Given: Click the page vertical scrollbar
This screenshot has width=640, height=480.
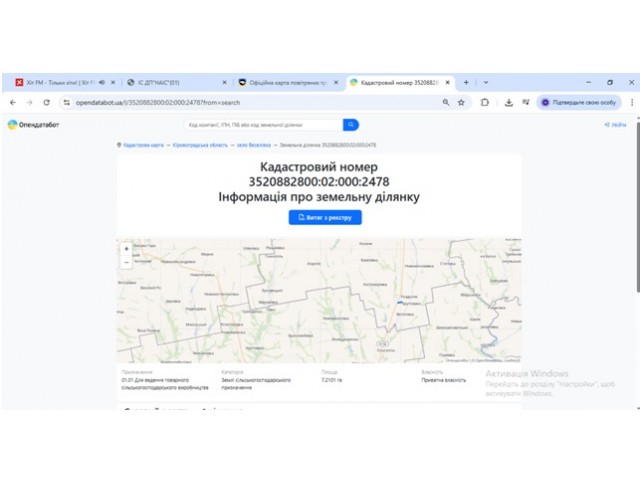Looking at the screenshot, I should (x=637, y=207).
